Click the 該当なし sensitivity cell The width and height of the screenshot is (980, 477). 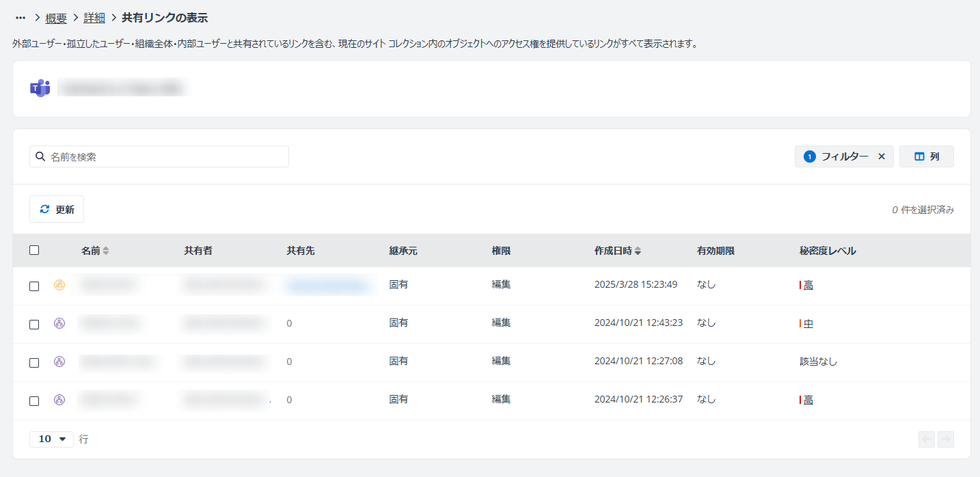(x=818, y=362)
